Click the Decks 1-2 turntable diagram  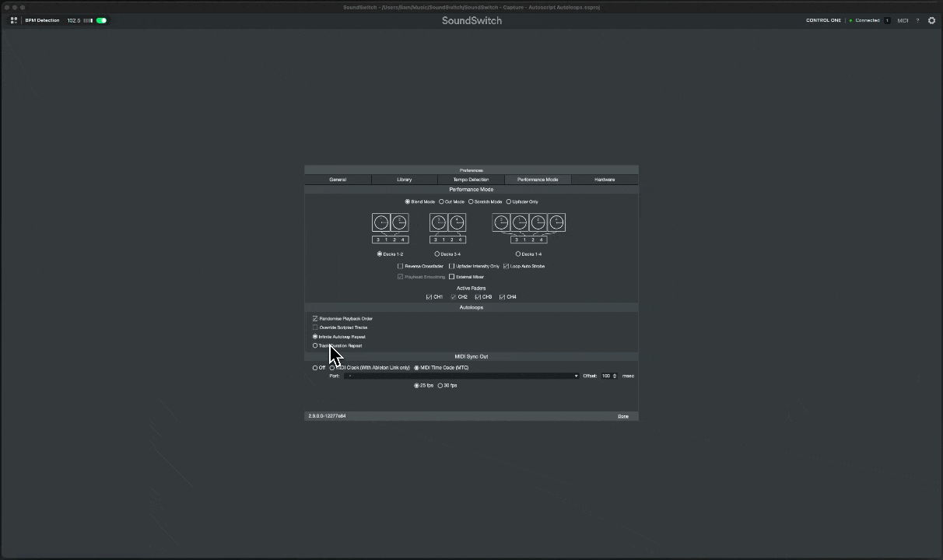tap(390, 228)
